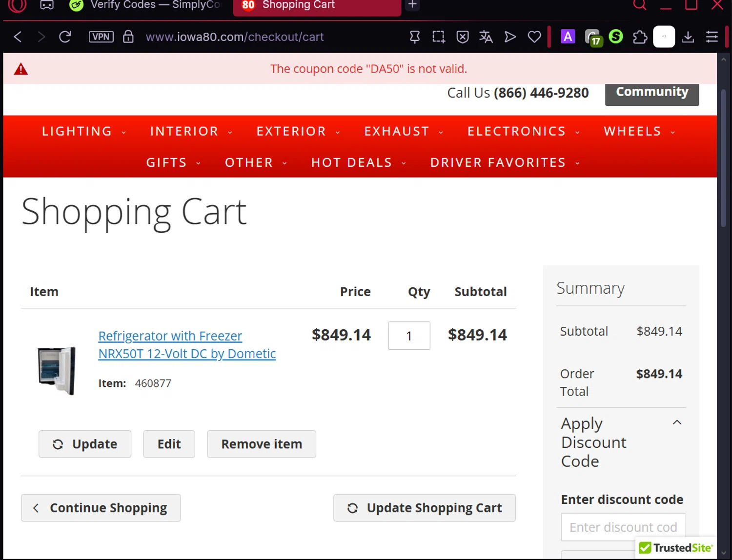
Task: Select the Shopping Cart browser tab
Action: tap(317, 6)
